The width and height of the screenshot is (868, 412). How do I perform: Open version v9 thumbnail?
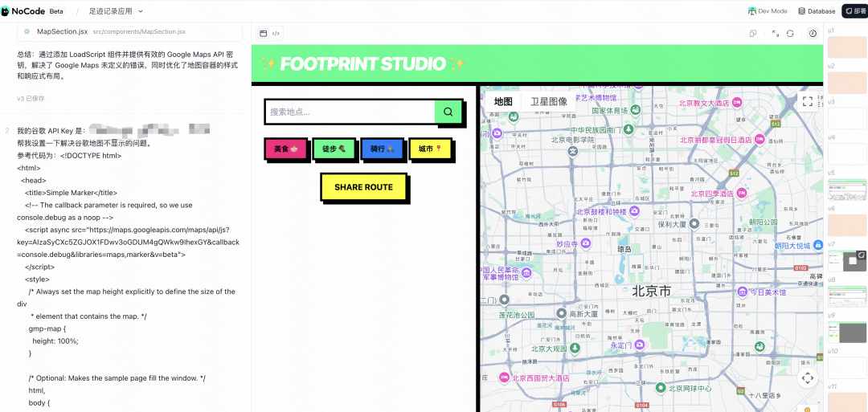(x=847, y=332)
